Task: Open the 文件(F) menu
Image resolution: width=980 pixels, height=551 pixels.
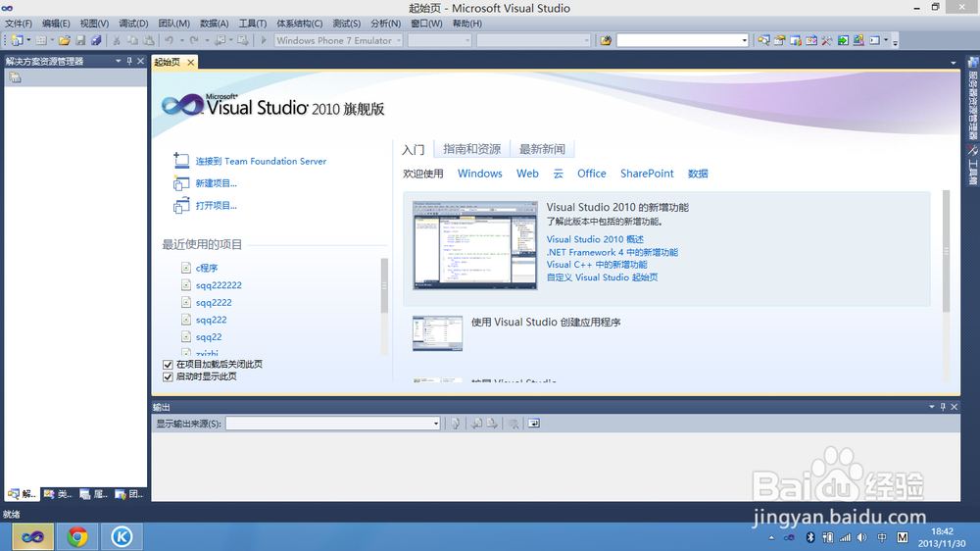Action: click(18, 24)
